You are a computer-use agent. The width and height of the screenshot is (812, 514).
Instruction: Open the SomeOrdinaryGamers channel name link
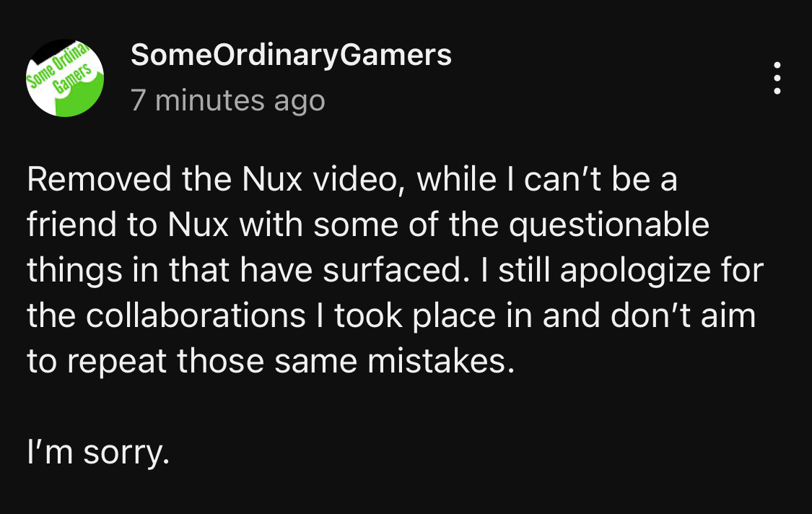(291, 55)
